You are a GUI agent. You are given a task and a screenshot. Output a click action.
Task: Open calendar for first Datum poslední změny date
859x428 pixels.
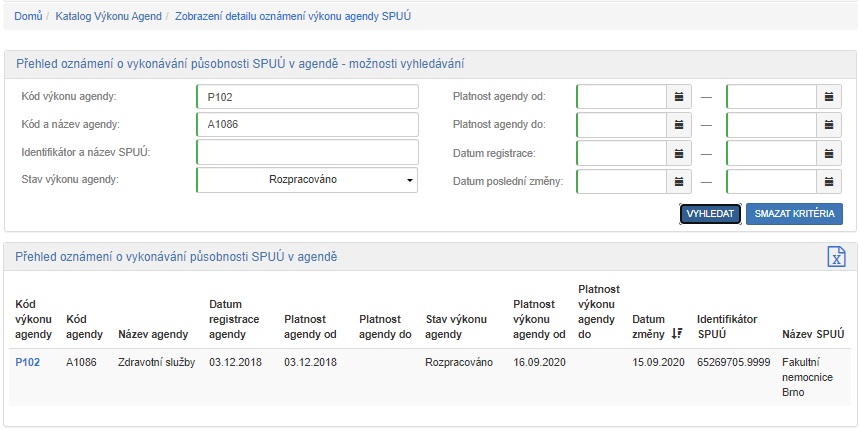(679, 181)
